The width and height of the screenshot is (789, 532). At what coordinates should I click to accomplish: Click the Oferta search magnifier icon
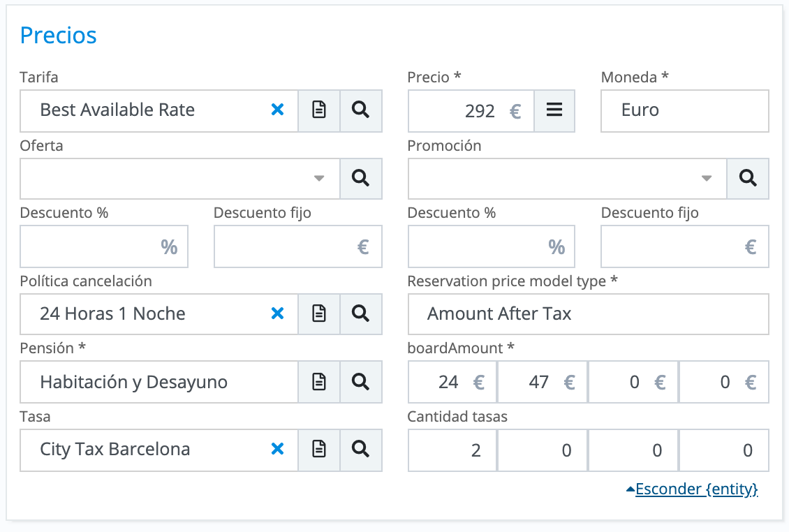tap(360, 178)
